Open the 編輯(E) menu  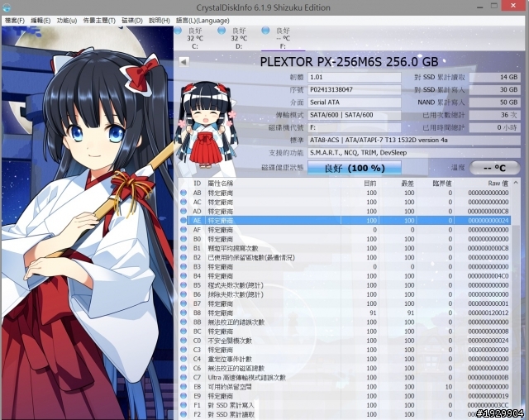[x=41, y=21]
